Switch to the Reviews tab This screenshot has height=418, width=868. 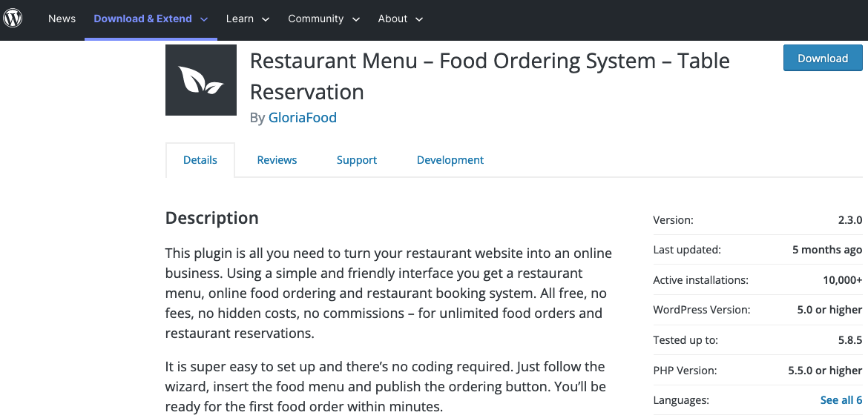[x=277, y=160]
